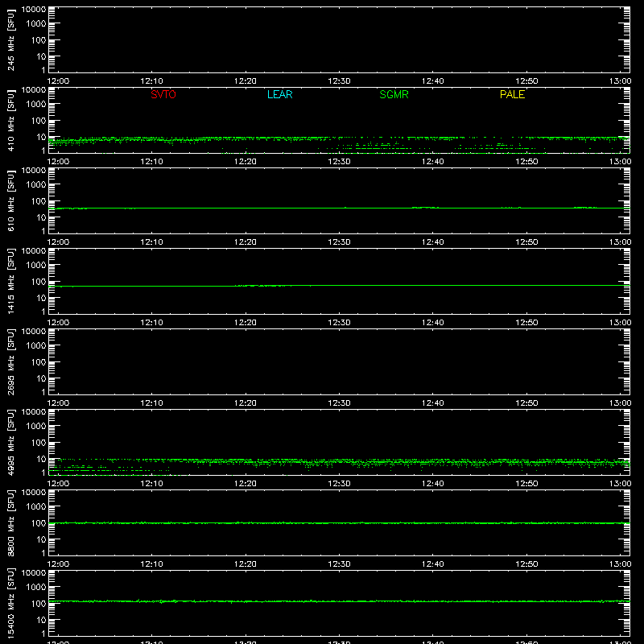Select the 610 MHz [SFU] axis label
The width and height of the screenshot is (644, 644).
coord(10,200)
